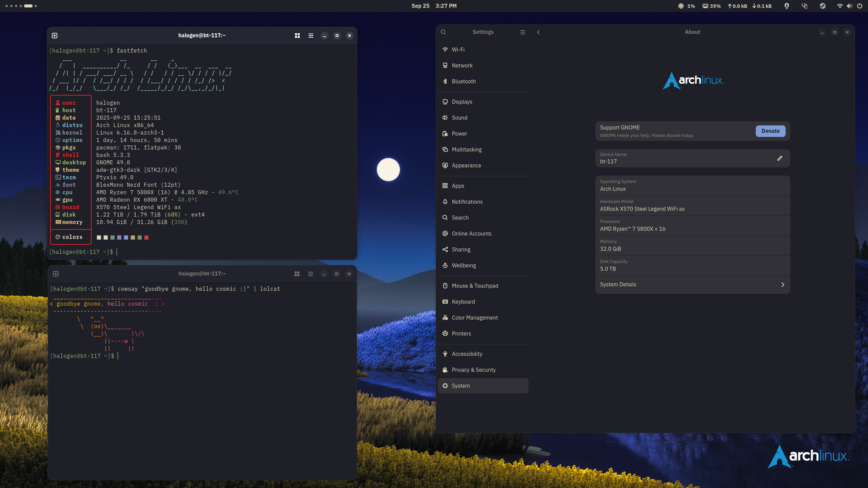Go to Privacy & Security settings
868x488 pixels.
473,370
